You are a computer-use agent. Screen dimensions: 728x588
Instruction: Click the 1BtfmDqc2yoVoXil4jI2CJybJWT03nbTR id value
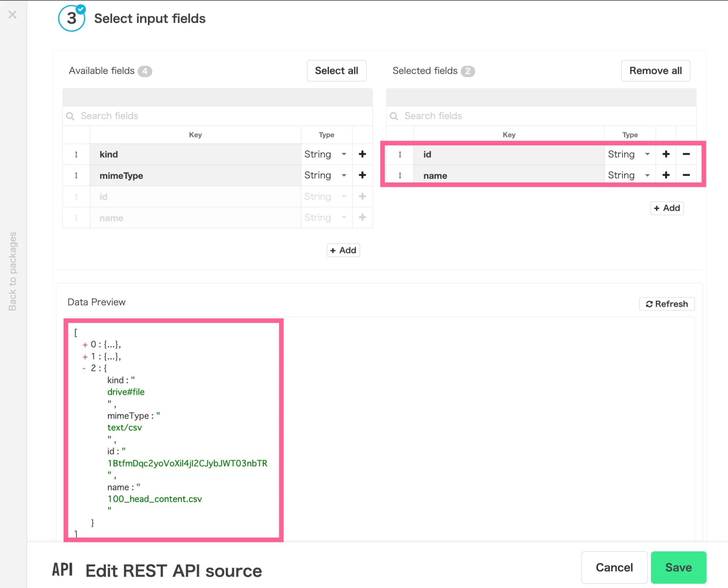pos(187,463)
